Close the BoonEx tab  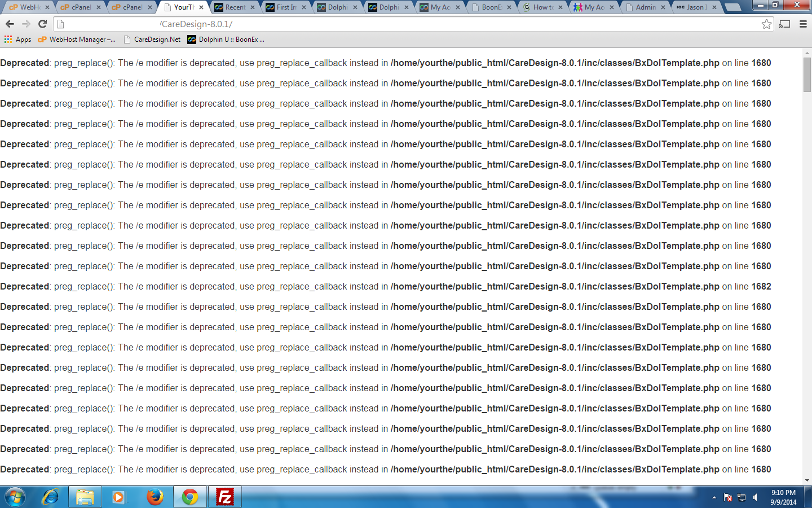[x=509, y=7]
